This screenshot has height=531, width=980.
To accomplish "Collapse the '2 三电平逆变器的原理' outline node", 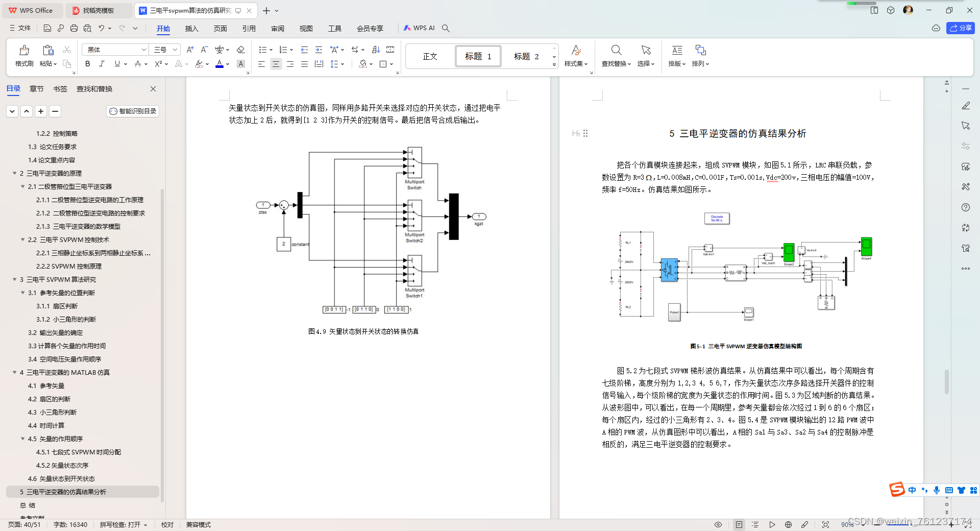I will click(x=15, y=173).
